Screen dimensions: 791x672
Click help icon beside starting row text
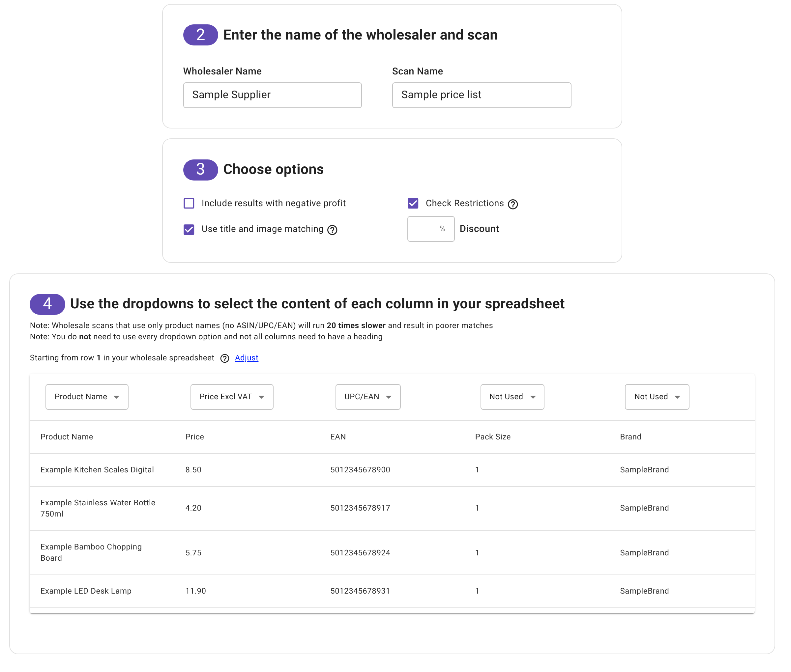tap(224, 358)
